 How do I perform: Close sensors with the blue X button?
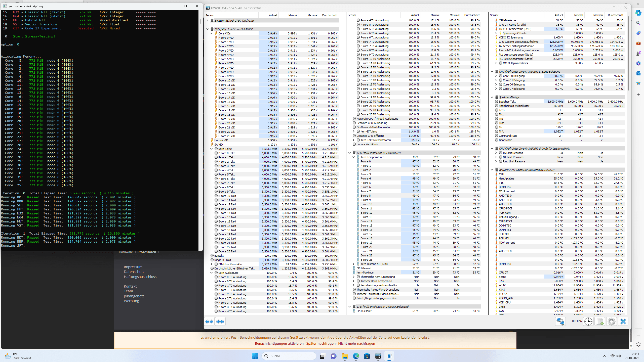click(623, 322)
